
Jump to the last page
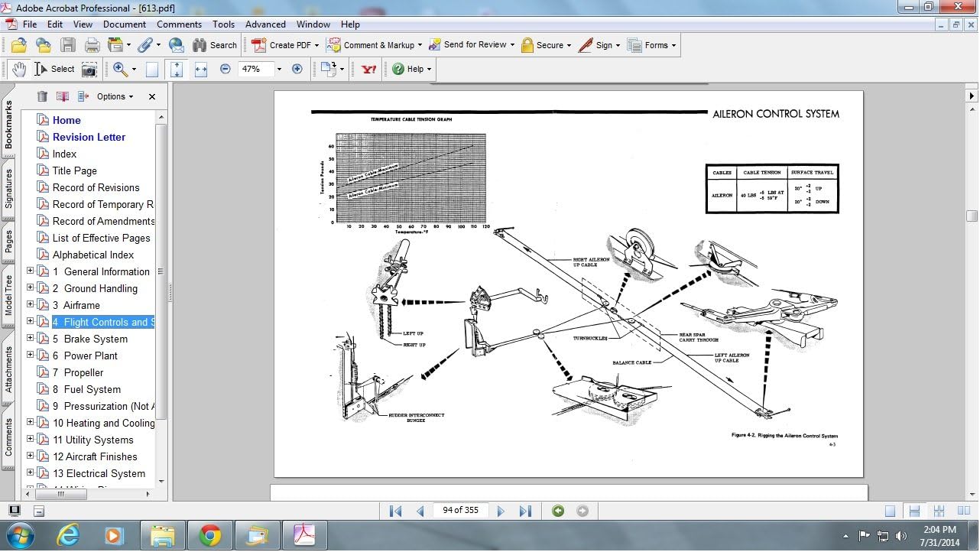525,511
